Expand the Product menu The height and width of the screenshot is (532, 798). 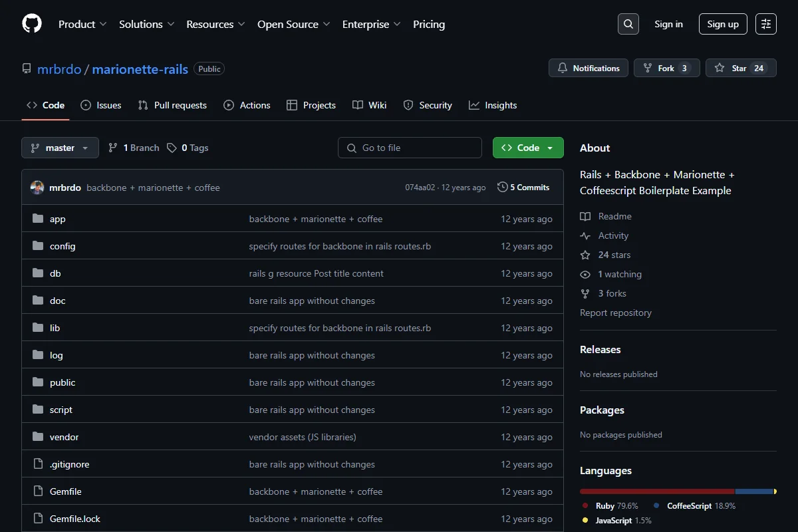82,24
